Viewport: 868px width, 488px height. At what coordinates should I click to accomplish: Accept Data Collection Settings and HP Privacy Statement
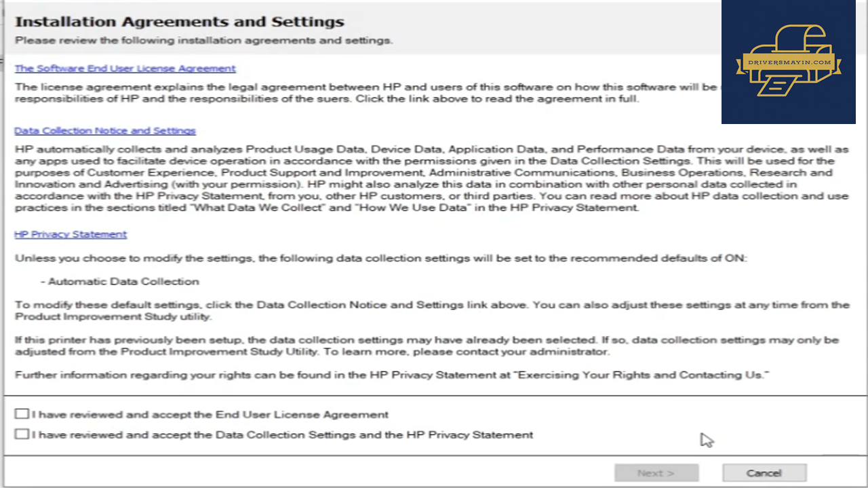click(22, 434)
